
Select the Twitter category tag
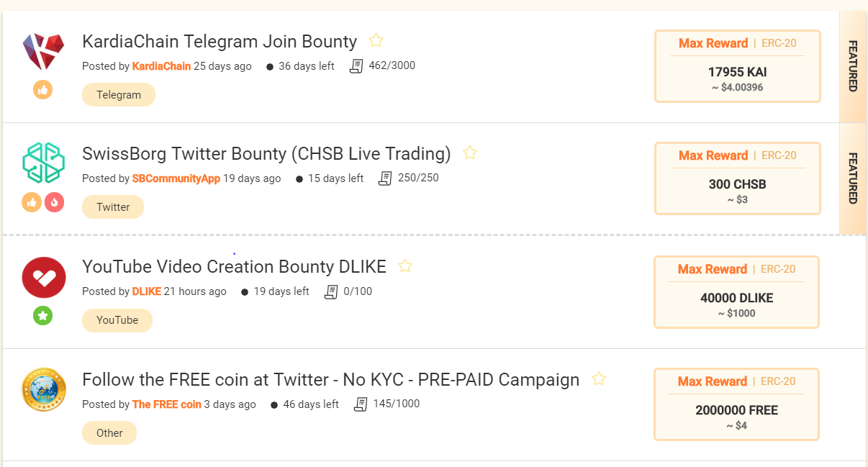(113, 207)
